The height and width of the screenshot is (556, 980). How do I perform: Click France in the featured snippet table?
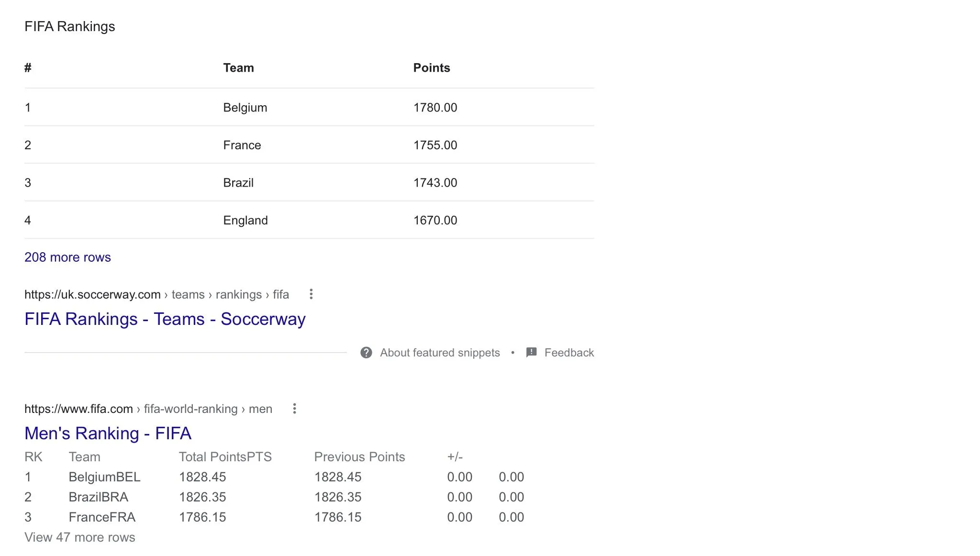pyautogui.click(x=242, y=145)
